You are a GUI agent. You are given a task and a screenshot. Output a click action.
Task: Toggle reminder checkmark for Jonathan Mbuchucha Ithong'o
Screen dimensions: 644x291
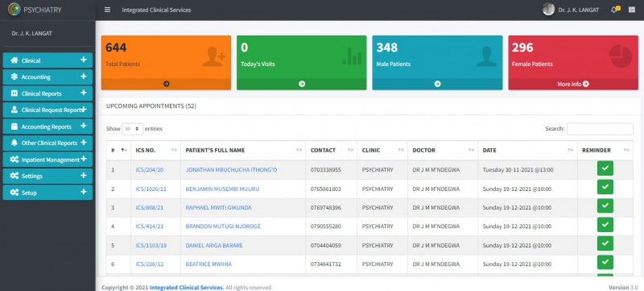click(605, 168)
